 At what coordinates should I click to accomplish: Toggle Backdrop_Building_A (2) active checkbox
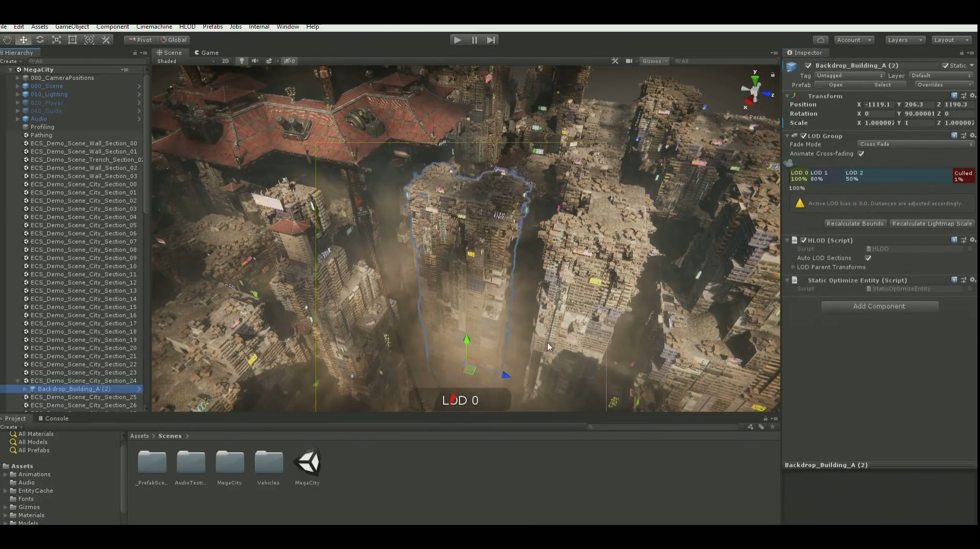click(808, 66)
